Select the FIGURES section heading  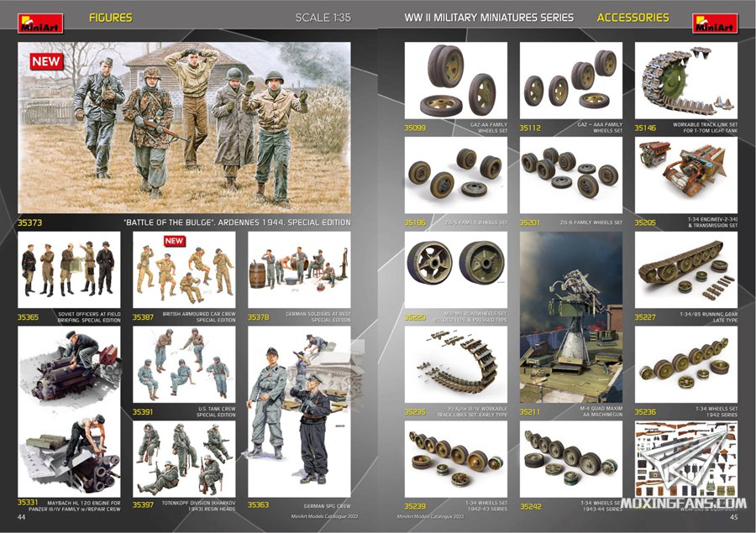click(x=110, y=18)
